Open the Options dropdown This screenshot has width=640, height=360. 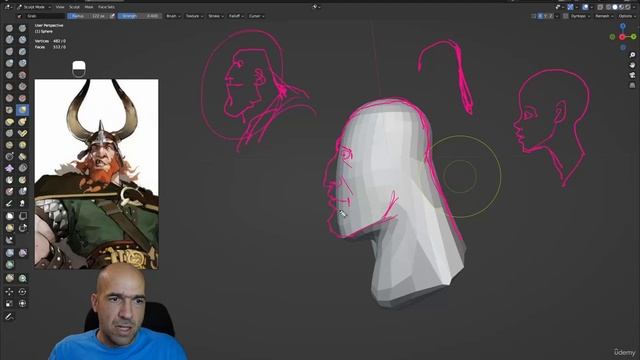pos(627,16)
